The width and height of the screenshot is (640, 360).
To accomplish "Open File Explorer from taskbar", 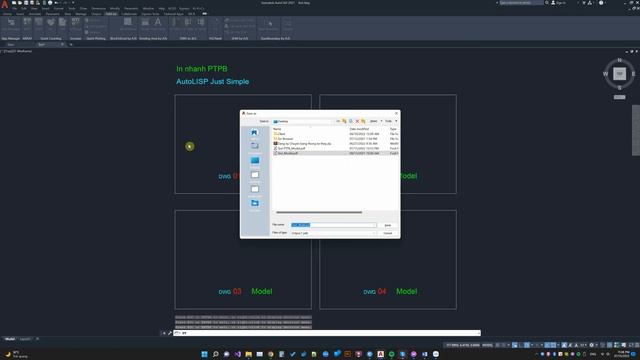I will click(249, 354).
